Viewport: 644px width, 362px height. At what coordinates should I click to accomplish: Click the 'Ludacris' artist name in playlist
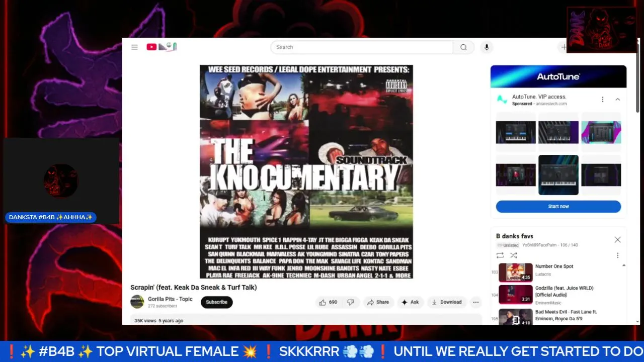coord(544,275)
